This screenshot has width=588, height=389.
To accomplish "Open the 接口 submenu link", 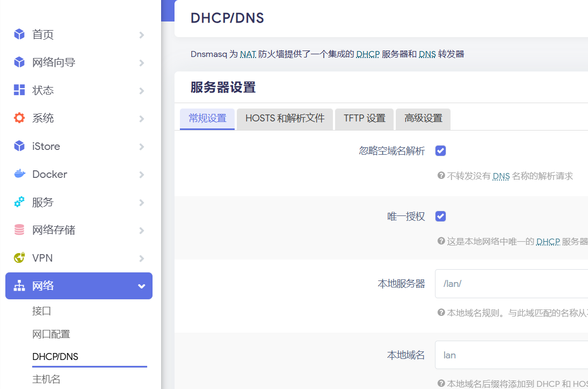I will (42, 311).
